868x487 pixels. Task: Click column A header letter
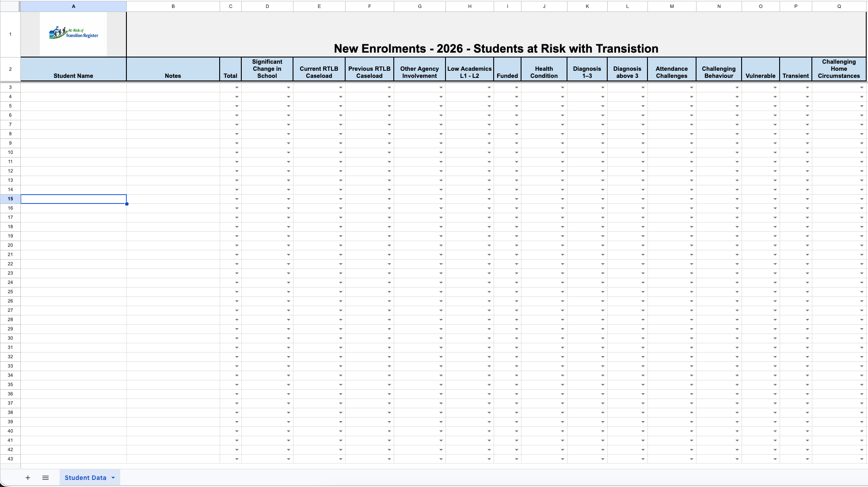(x=73, y=6)
